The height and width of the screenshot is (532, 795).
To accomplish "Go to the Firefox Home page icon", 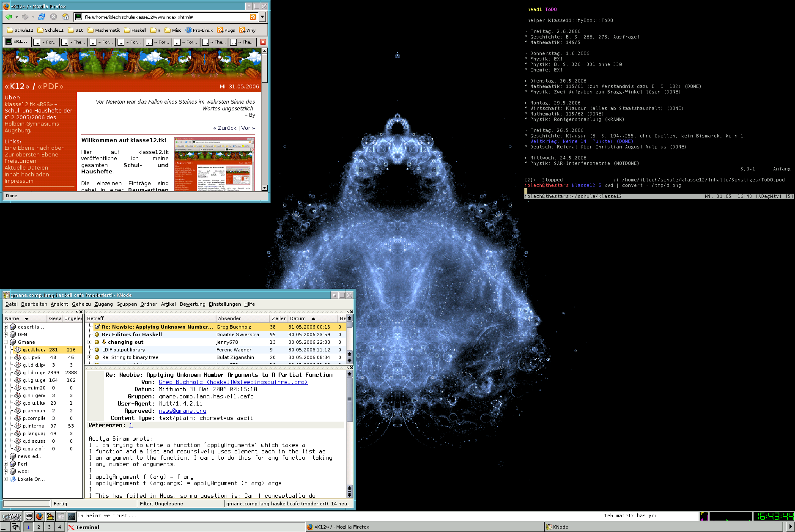I will [66, 17].
